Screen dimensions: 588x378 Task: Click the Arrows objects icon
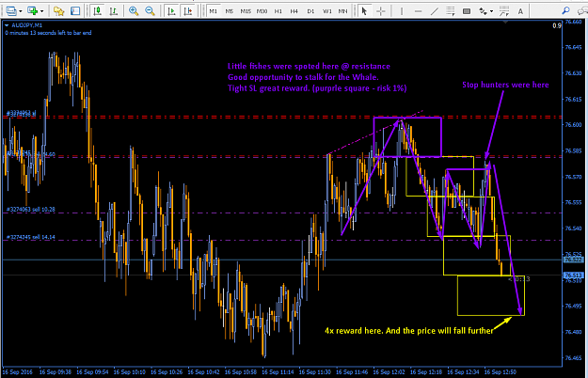pos(483,11)
